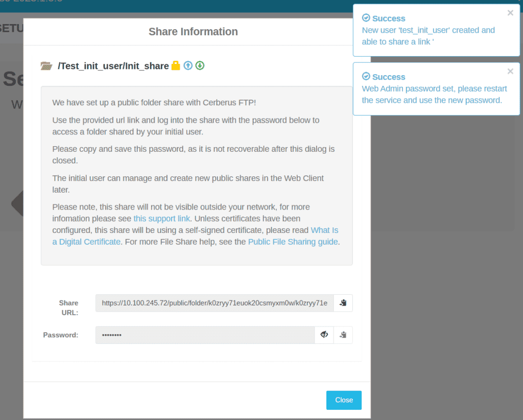523x420 pixels.
Task: Click the folder icon beside Init_share path
Action: (x=46, y=65)
